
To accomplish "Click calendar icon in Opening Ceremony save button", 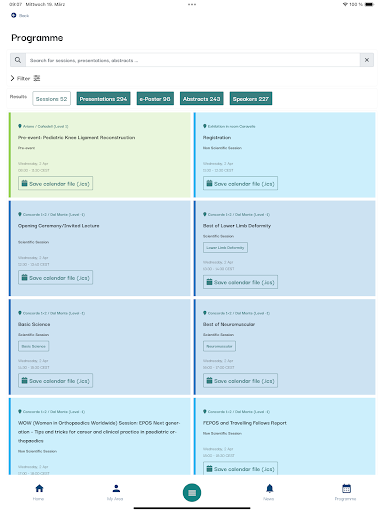I will (x=24, y=277).
